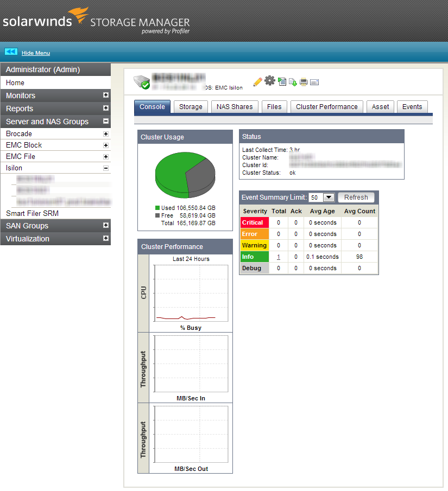This screenshot has height=491, width=448.
Task: Click the Refresh button
Action: tap(356, 197)
